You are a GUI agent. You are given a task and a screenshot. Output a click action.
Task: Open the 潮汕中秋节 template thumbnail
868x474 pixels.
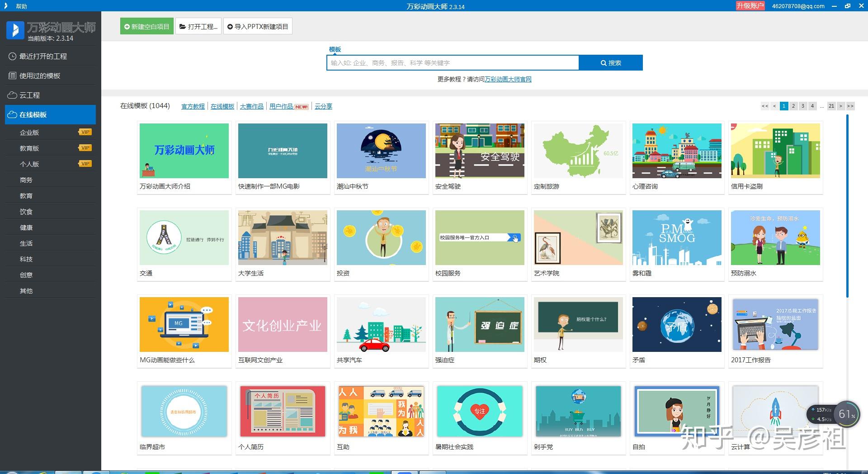(381, 151)
